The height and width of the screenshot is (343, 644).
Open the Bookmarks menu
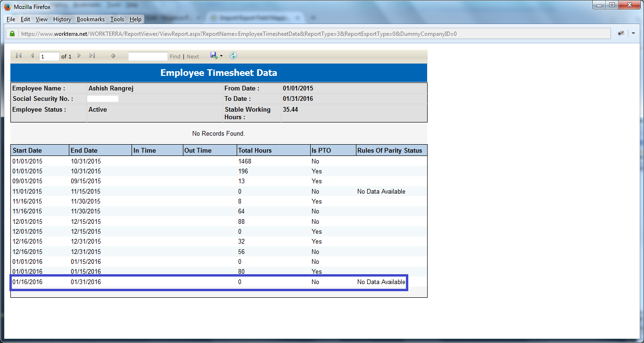coord(91,19)
